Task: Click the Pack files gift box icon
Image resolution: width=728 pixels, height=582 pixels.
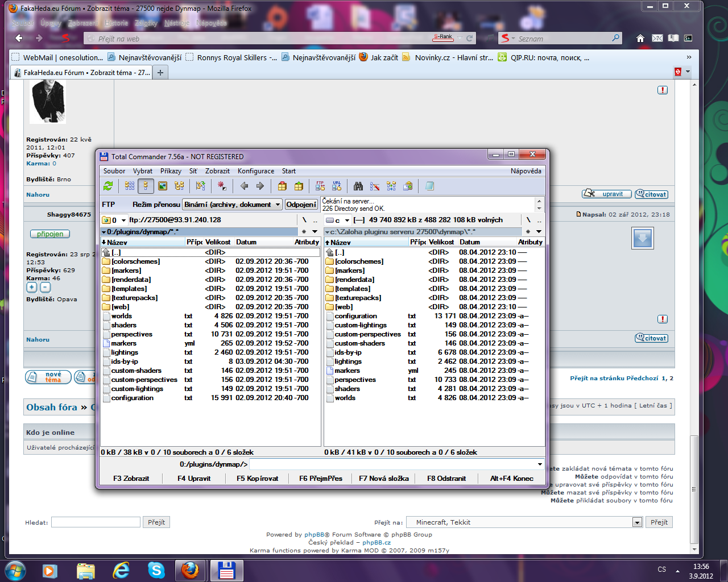Action: 282,186
